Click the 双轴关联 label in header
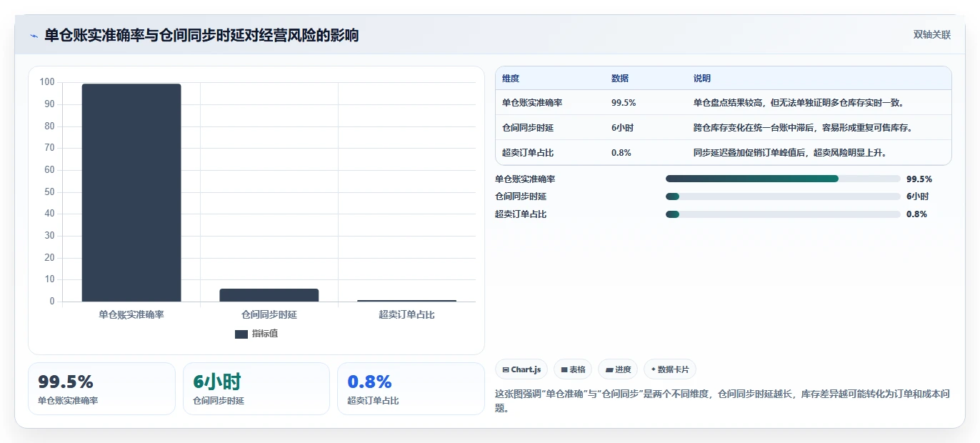This screenshot has height=443, width=980. click(x=932, y=35)
